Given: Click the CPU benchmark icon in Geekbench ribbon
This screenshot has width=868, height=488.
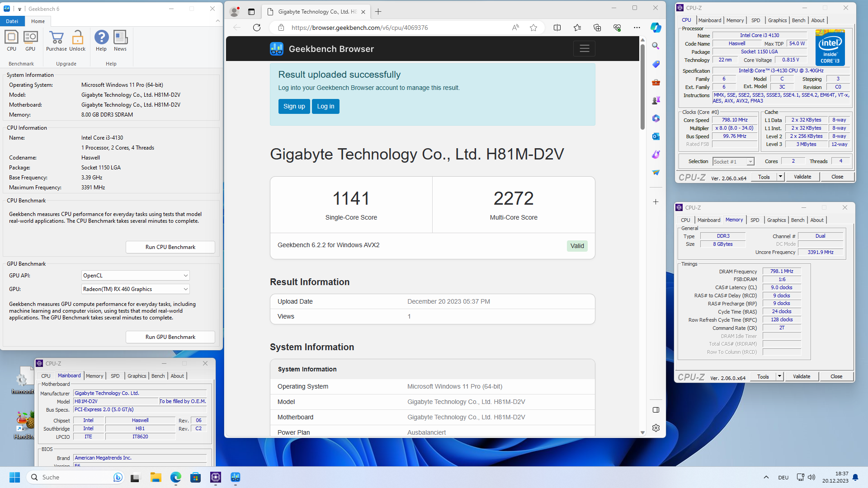Looking at the screenshot, I should tap(11, 41).
